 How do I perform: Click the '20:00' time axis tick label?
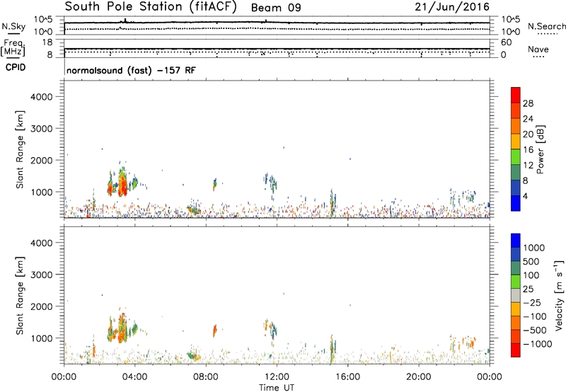419,377
